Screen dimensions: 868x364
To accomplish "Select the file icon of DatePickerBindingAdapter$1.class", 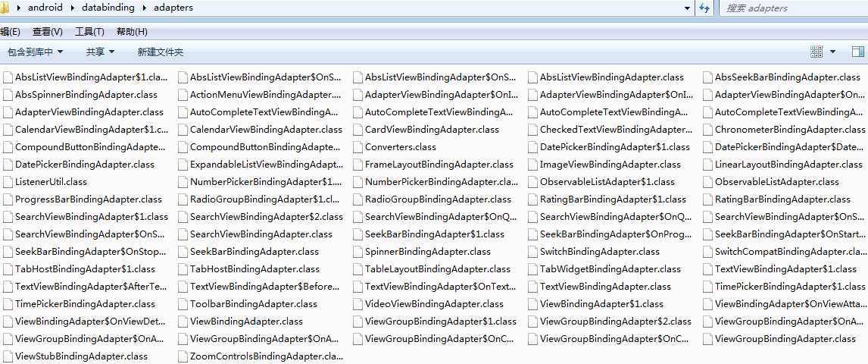I will pyautogui.click(x=532, y=147).
